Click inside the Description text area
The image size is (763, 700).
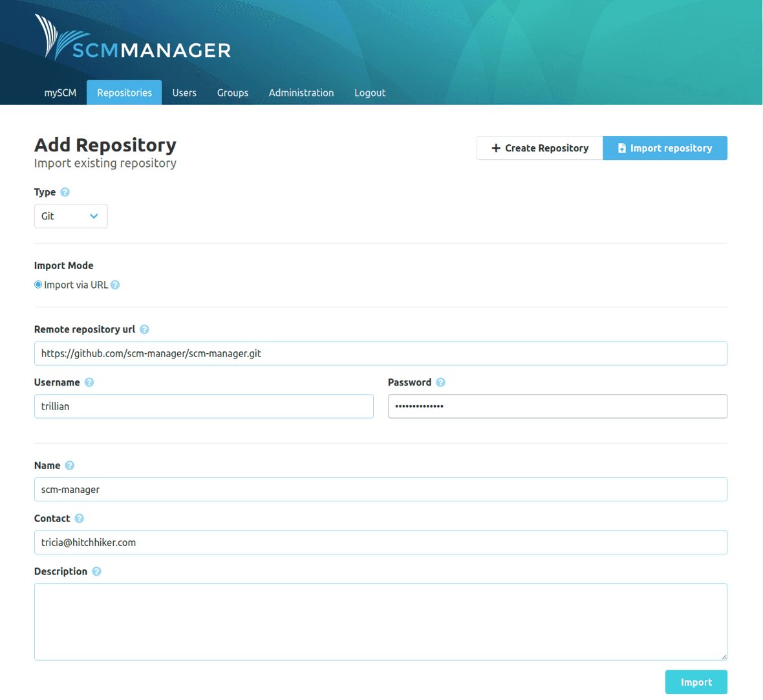[x=380, y=621]
